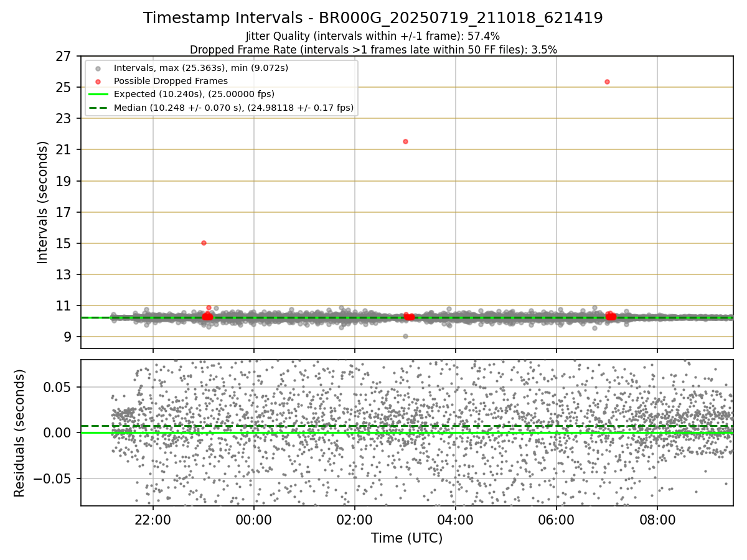
Task: Click the 9 y-axis tick label
Action: (68, 337)
